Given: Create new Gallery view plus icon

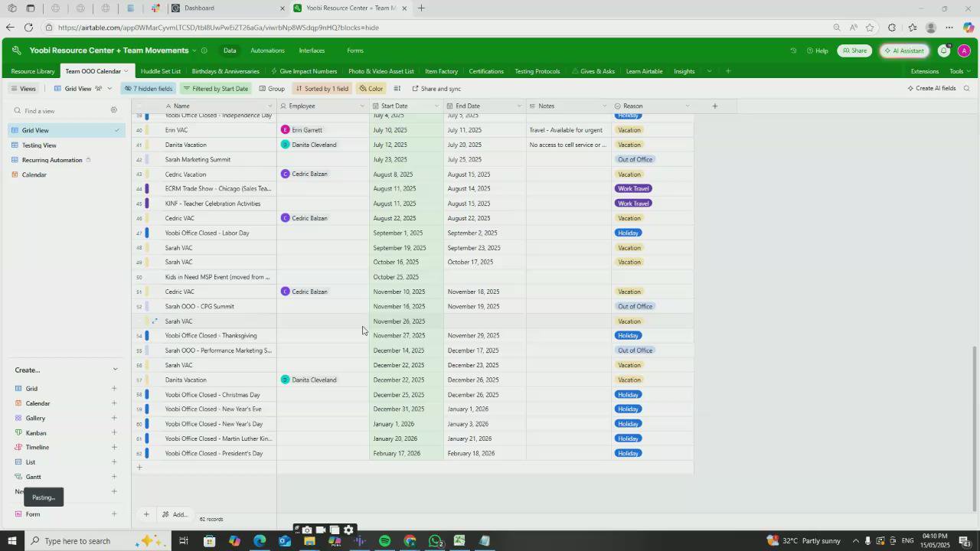Looking at the screenshot, I should (x=114, y=418).
